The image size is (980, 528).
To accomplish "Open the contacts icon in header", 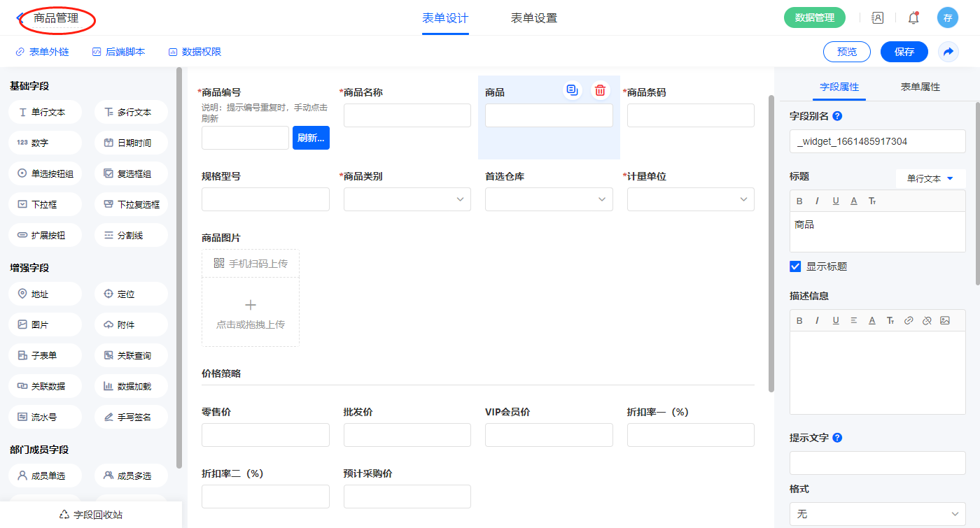I will click(x=877, y=18).
